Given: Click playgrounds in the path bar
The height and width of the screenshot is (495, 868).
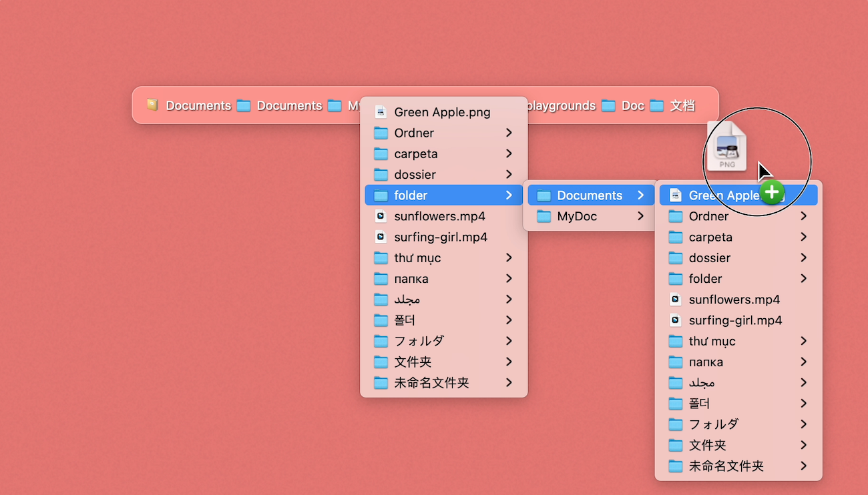Looking at the screenshot, I should pos(560,105).
